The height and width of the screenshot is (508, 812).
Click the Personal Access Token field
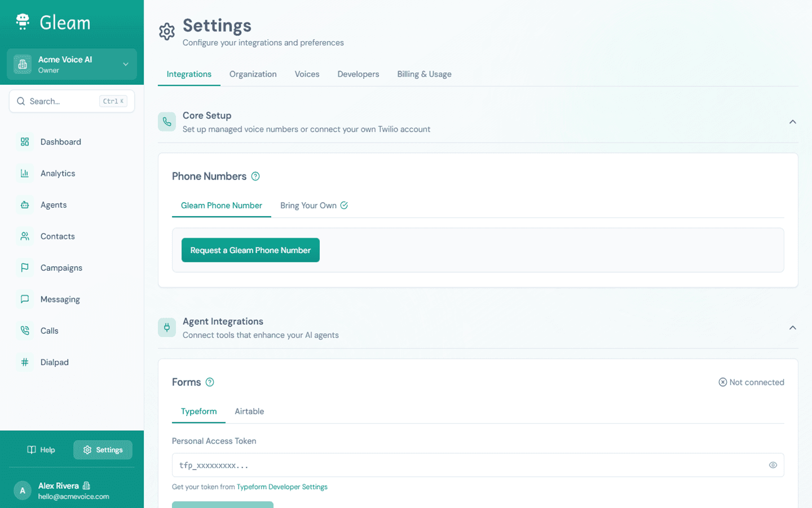(x=478, y=465)
